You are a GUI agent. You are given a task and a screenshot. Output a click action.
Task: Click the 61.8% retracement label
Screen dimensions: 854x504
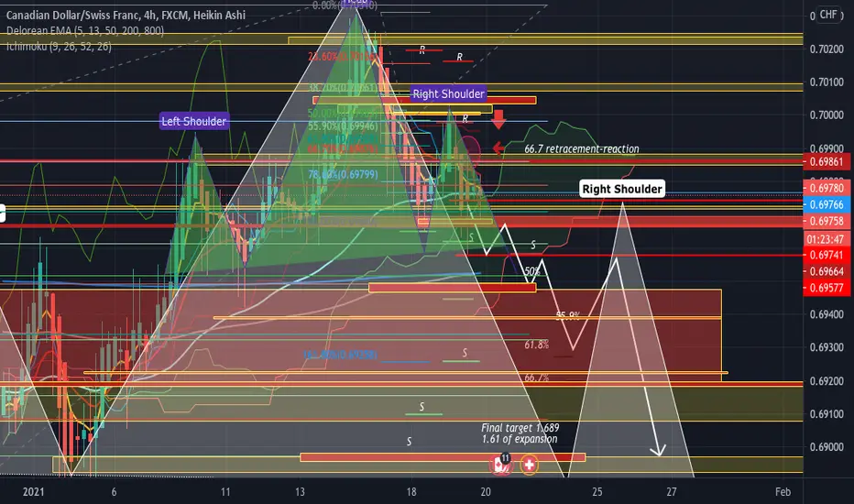(x=536, y=345)
